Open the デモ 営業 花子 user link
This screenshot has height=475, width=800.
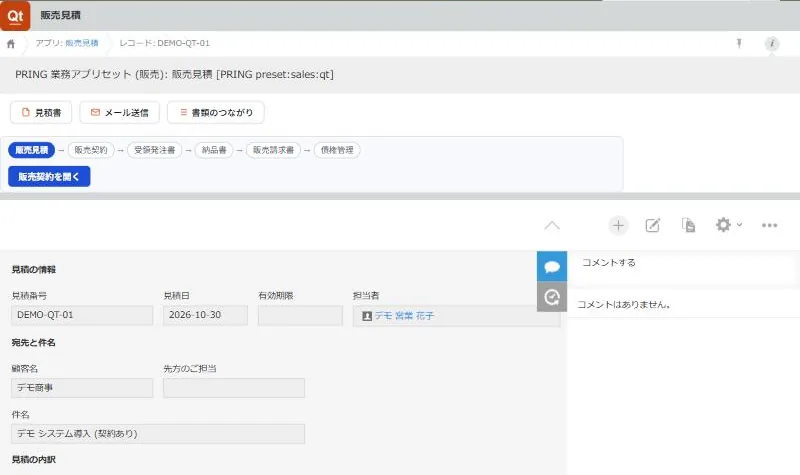[404, 316]
